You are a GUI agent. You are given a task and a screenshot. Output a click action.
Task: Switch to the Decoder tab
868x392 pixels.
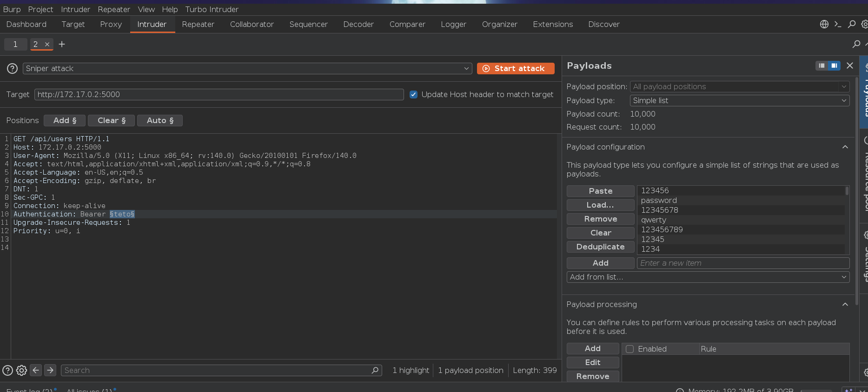tap(358, 24)
